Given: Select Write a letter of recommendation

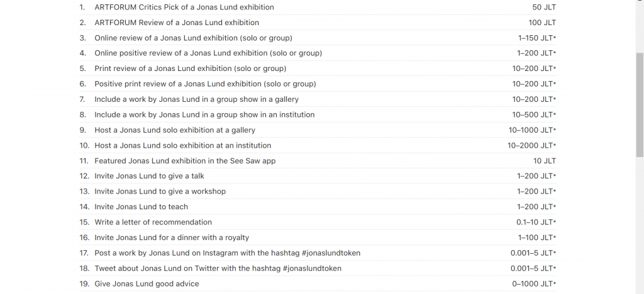Looking at the screenshot, I should coord(318,222).
